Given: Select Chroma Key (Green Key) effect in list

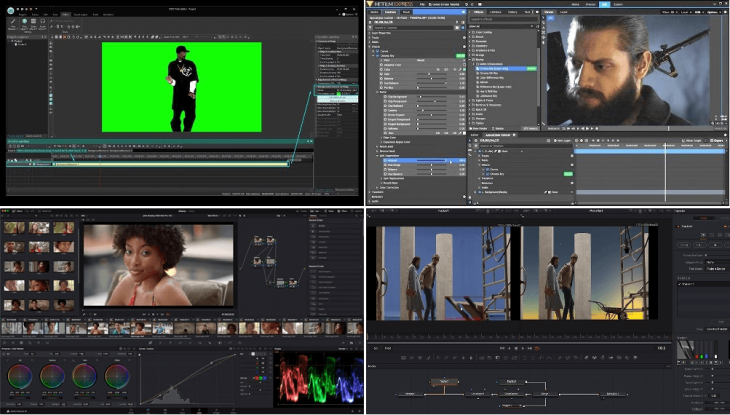Looking at the screenshot, I should [506, 68].
